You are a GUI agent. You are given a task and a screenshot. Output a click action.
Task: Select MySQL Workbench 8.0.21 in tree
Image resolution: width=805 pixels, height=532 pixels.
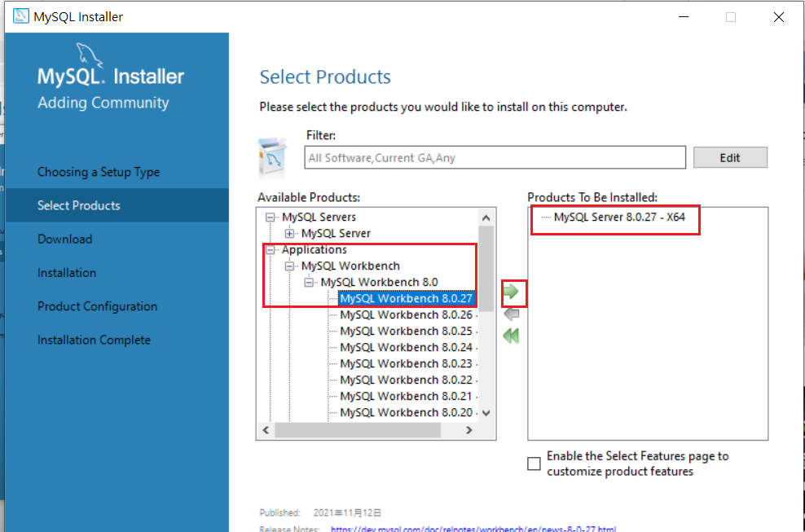[x=406, y=397]
